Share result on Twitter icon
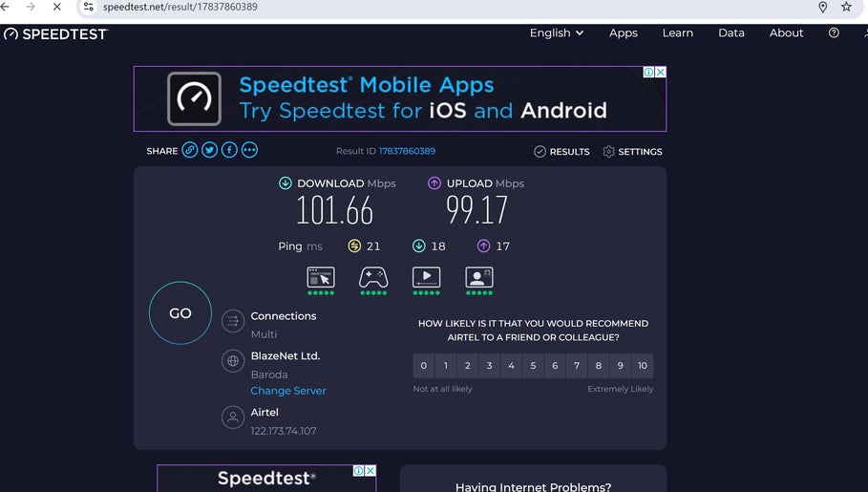 [x=209, y=150]
